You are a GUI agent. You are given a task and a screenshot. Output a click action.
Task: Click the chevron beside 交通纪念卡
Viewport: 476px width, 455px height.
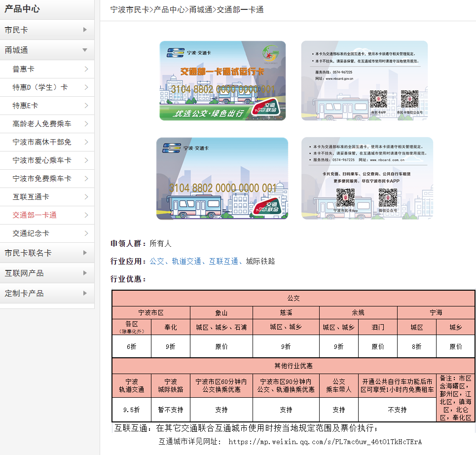click(86, 233)
